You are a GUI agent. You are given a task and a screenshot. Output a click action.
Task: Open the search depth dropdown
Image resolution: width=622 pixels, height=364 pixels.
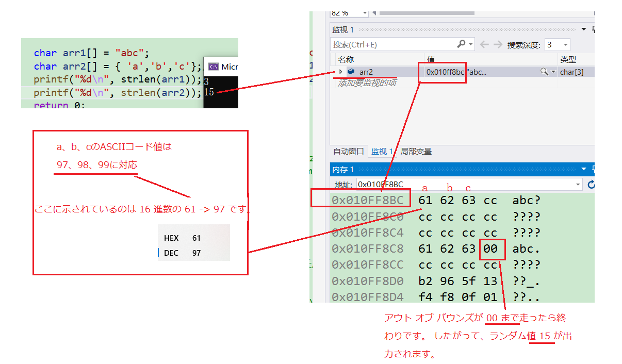[x=565, y=45]
